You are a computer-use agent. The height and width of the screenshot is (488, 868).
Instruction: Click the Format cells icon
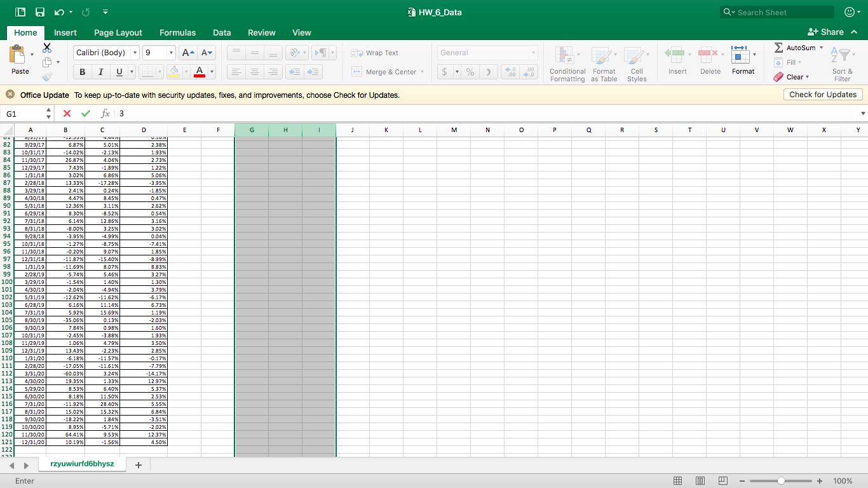coord(740,55)
